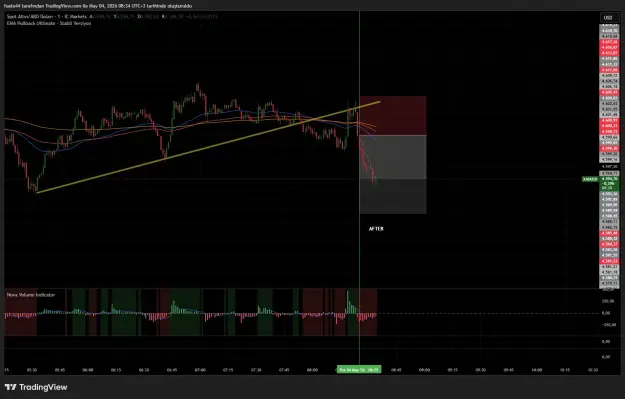Click the green XAUUSD symbol tag beside the price scale

click(590, 179)
